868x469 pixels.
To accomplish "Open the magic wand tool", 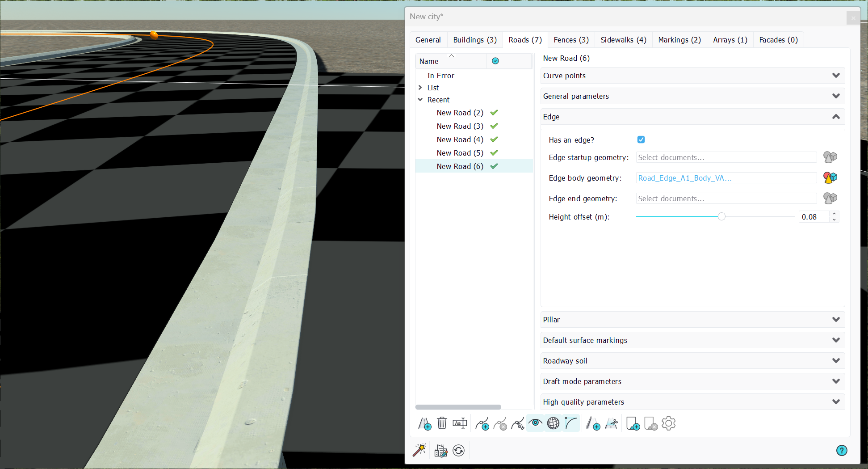I will (419, 450).
